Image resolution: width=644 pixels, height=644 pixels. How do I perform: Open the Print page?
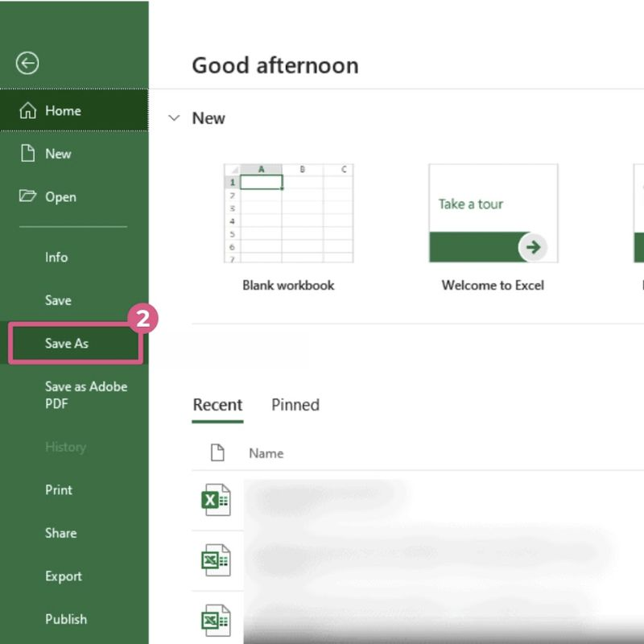coord(74,489)
